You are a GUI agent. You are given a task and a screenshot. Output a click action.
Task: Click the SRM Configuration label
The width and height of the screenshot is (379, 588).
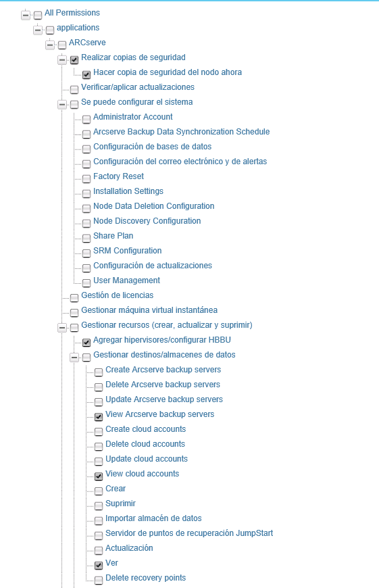128,251
